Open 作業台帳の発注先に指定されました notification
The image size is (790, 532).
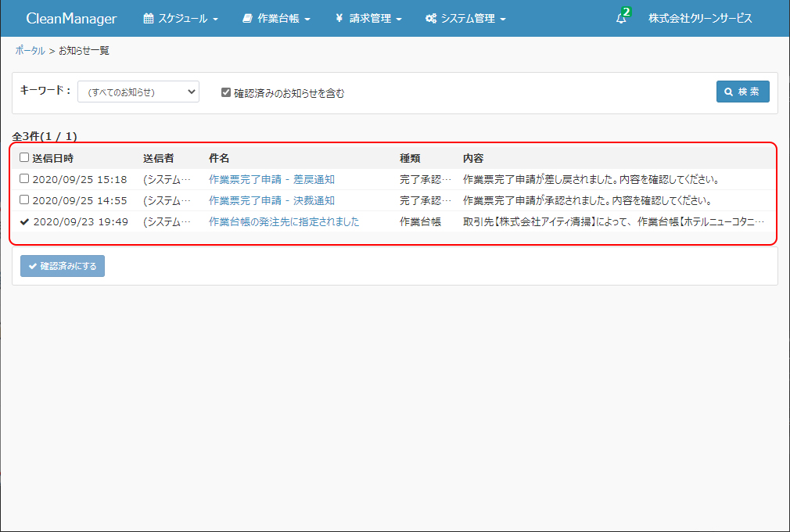point(284,222)
